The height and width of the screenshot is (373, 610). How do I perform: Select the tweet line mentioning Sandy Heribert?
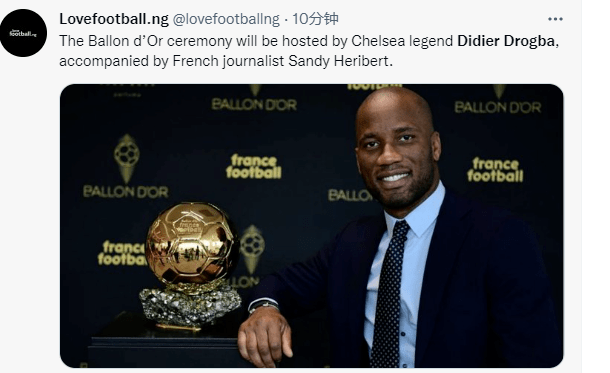click(226, 61)
